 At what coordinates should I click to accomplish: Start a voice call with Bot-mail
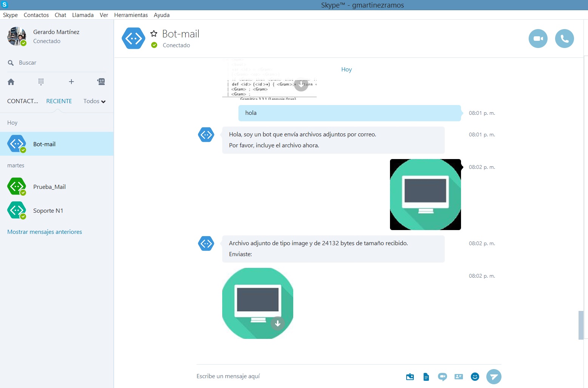coord(564,39)
